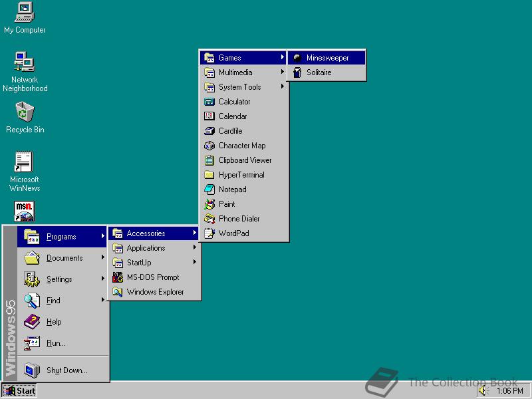Screen dimensions: 532x399
Task: Expand the Games submenu arrow
Action: pos(282,57)
